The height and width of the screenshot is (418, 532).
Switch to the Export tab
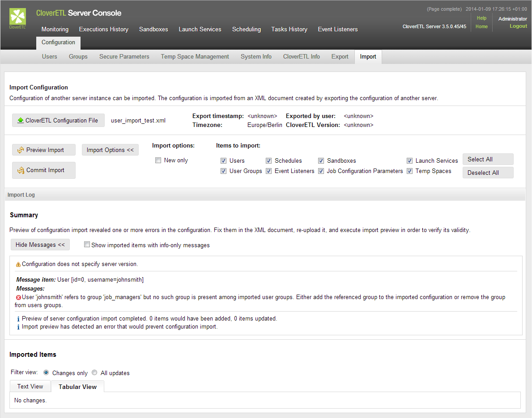(340, 57)
